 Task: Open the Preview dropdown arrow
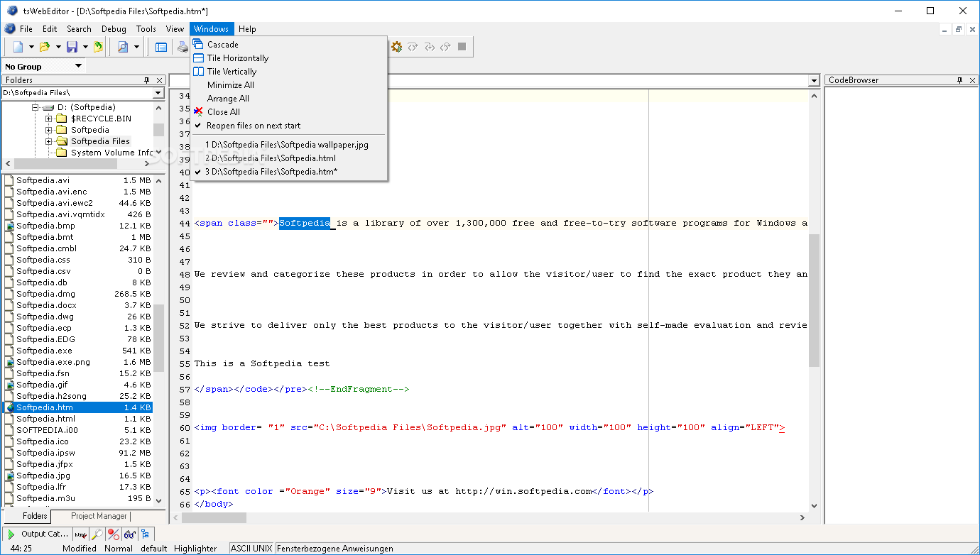(x=136, y=47)
